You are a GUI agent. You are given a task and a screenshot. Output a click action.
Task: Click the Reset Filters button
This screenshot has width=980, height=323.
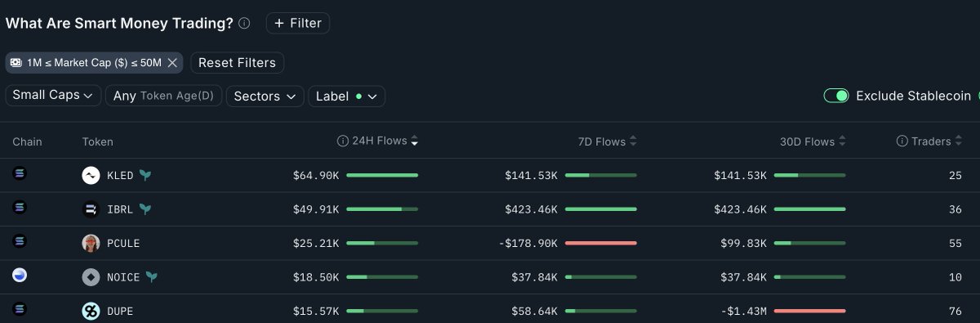click(x=237, y=62)
